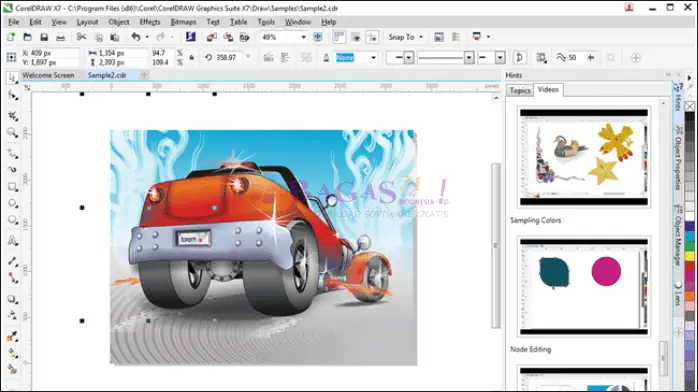Select the Shape edit tool
This screenshot has height=392, width=698.
pyautogui.click(x=12, y=95)
